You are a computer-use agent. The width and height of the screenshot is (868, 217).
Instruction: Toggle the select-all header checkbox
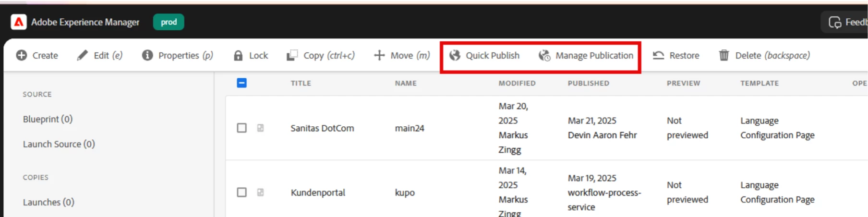[242, 83]
